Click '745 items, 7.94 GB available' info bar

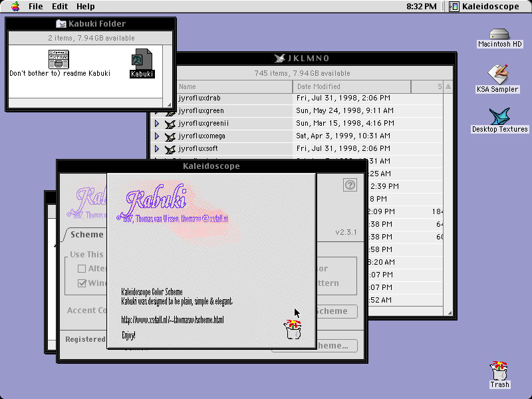302,73
